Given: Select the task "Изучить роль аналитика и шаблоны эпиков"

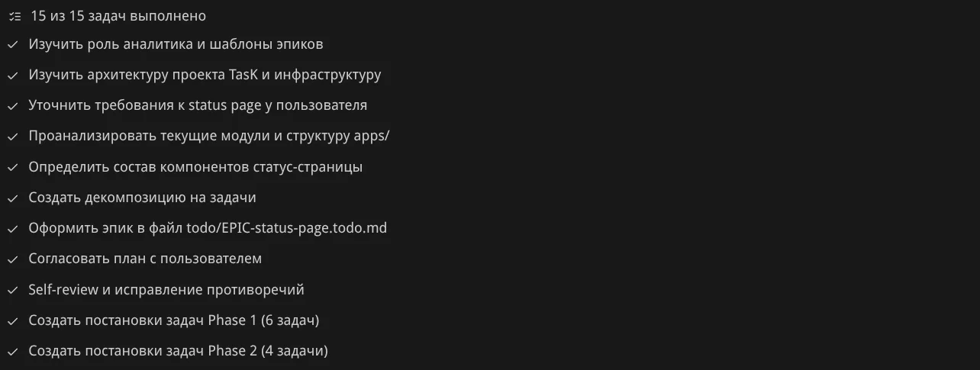Looking at the screenshot, I should pos(176,44).
